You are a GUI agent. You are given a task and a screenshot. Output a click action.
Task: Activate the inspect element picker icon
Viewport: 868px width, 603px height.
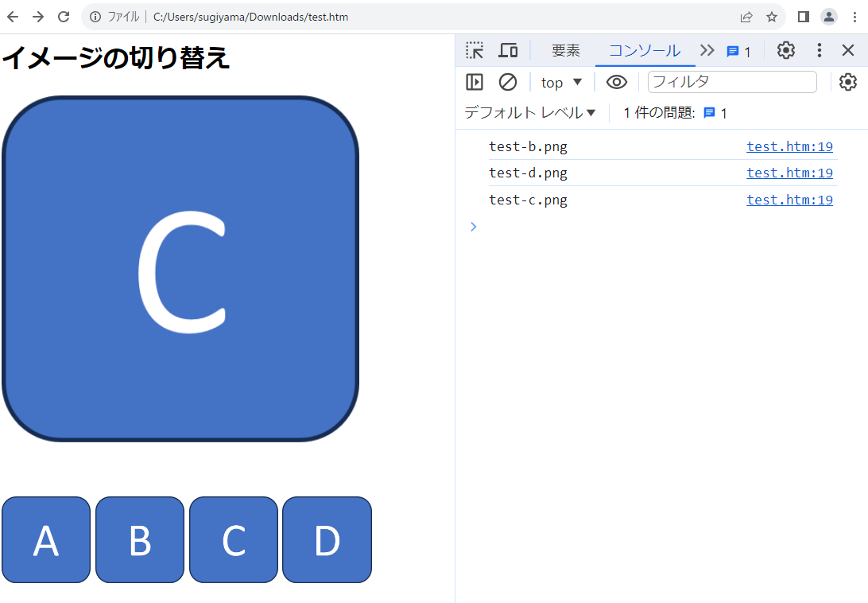[475, 51]
